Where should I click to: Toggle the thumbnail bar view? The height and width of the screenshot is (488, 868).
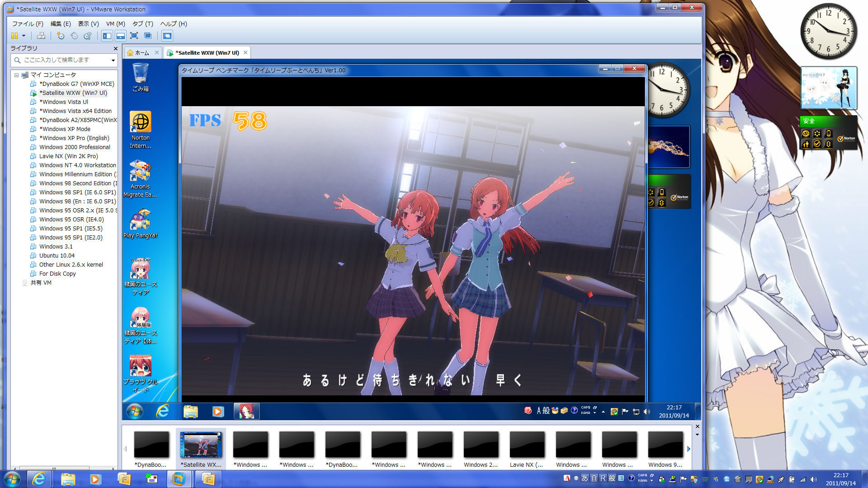point(121,36)
